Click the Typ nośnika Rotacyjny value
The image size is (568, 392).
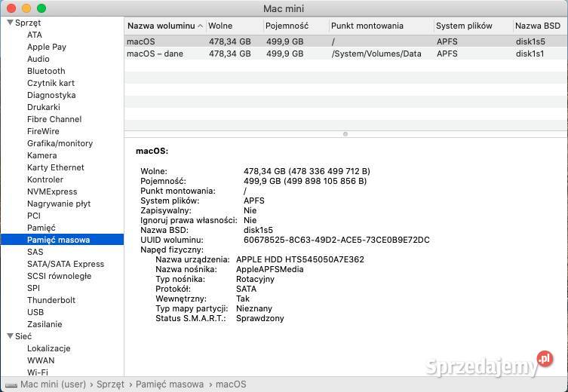[255, 279]
